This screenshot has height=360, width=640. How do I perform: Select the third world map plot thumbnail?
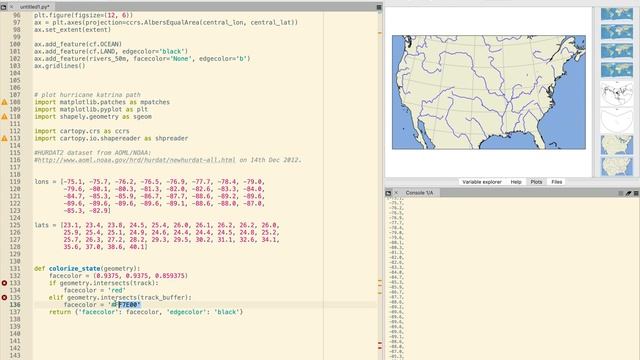(617, 51)
